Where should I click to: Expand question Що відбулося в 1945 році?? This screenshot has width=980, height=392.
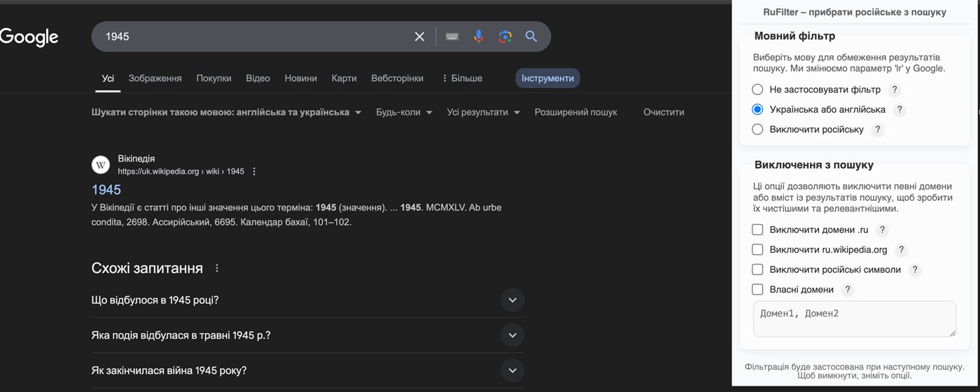(308, 300)
